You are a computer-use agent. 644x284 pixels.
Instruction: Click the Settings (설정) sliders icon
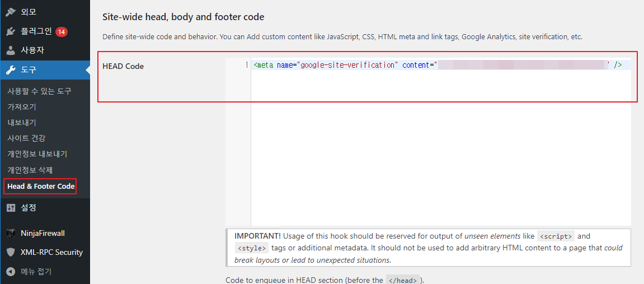(x=11, y=208)
